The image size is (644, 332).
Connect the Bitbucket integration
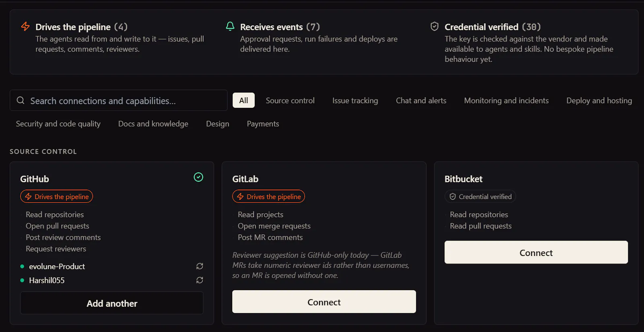pos(536,252)
